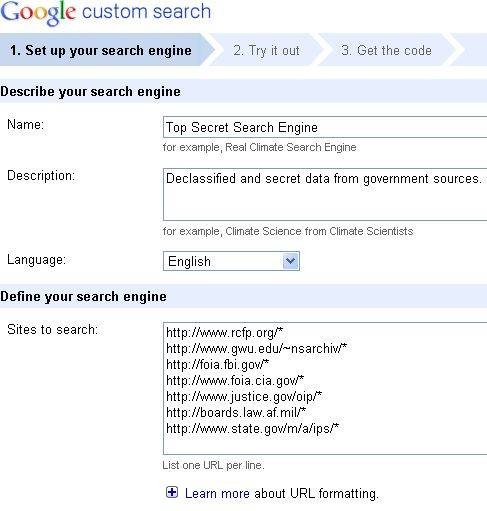This screenshot has height=511, width=487.
Task: Click the Name input field
Action: (x=325, y=127)
